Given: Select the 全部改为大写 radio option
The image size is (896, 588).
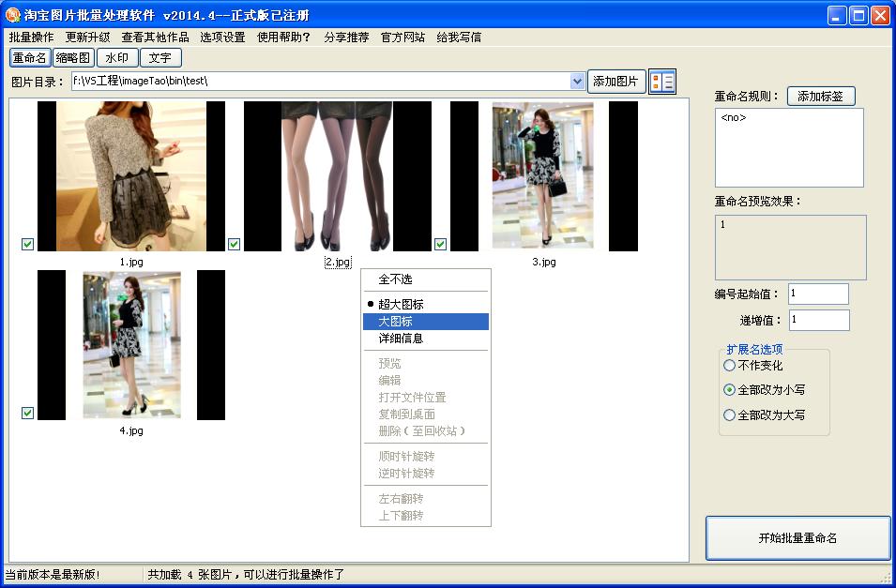Looking at the screenshot, I should click(729, 413).
